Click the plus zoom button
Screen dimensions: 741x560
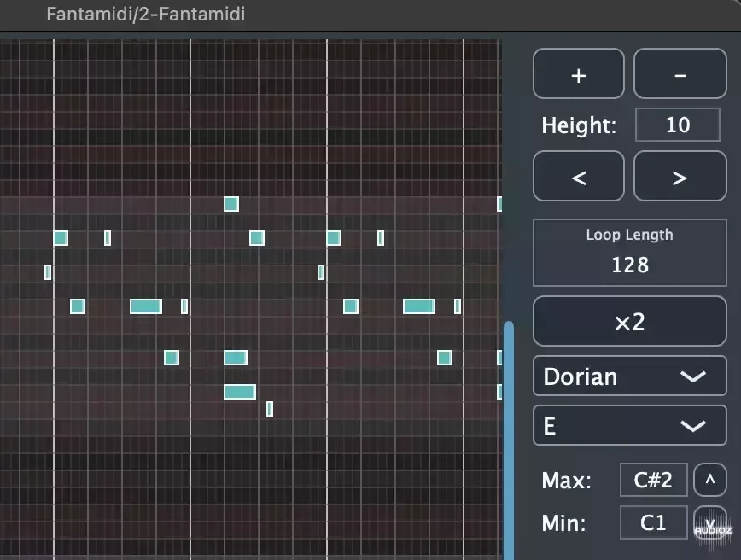(579, 73)
